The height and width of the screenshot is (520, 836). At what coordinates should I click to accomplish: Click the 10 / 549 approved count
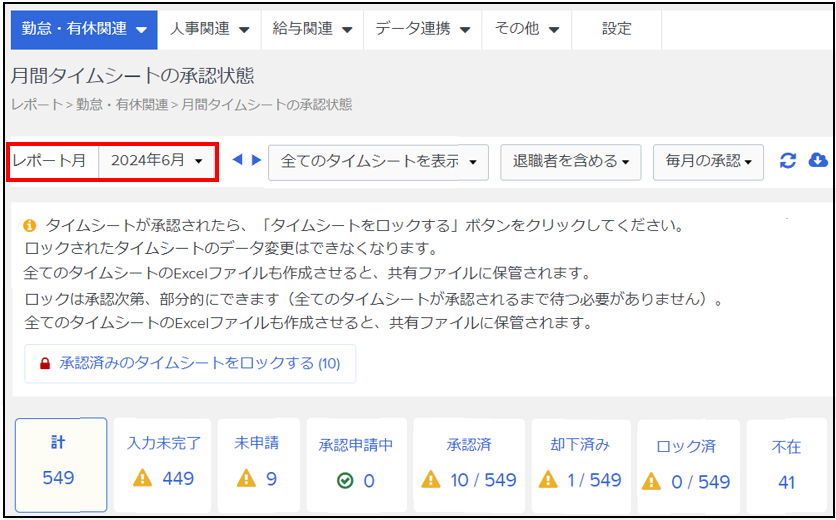coord(483,481)
